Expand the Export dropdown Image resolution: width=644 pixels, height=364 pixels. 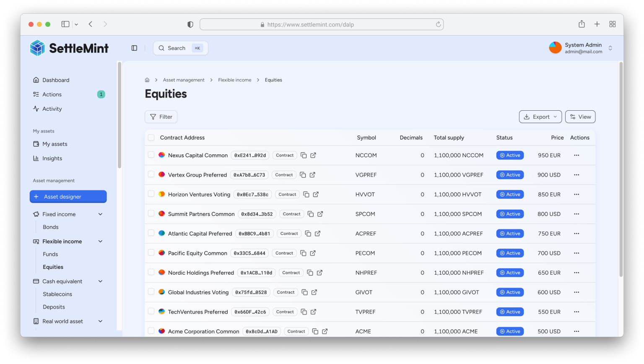[540, 117]
